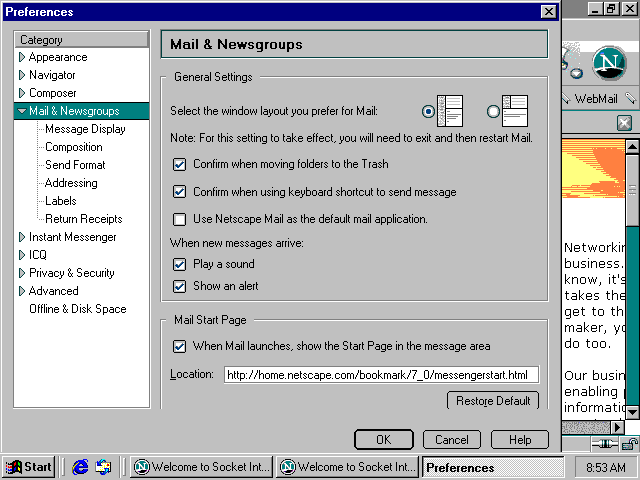Select Addressing in category tree

71,183
